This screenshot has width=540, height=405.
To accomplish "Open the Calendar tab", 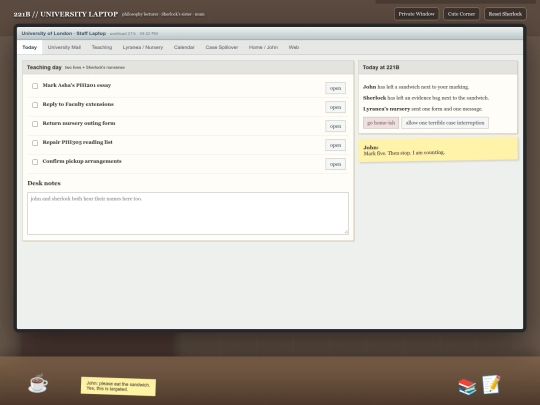I will [184, 47].
